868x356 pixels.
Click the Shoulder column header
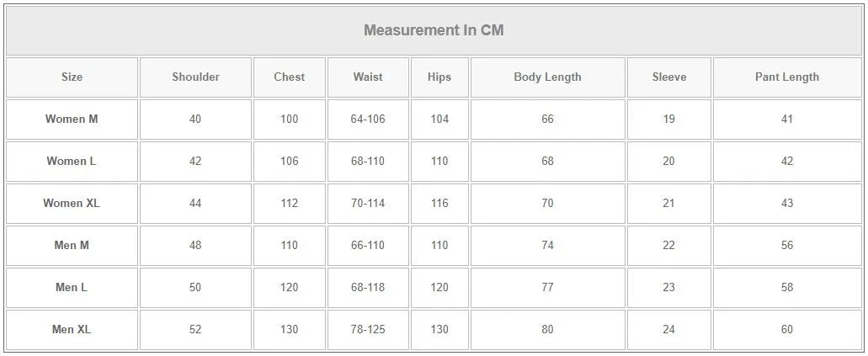pyautogui.click(x=195, y=77)
